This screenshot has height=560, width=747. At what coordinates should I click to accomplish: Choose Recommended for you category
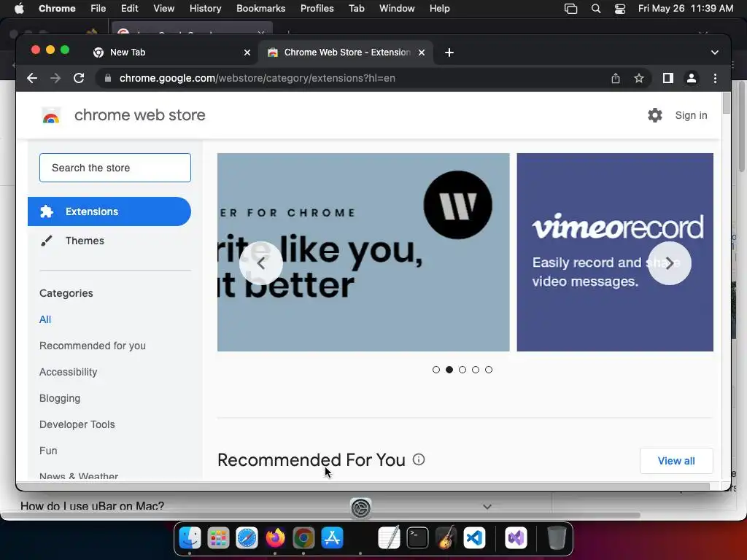pyautogui.click(x=93, y=346)
